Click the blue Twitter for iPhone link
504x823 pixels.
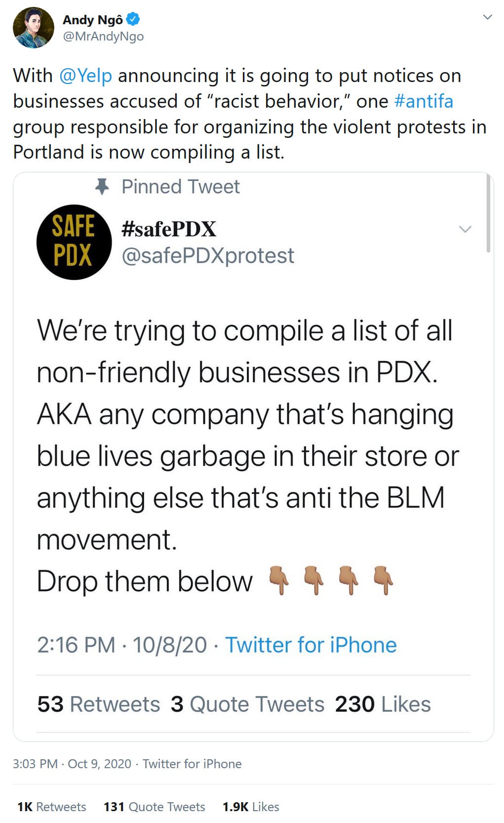tap(311, 645)
